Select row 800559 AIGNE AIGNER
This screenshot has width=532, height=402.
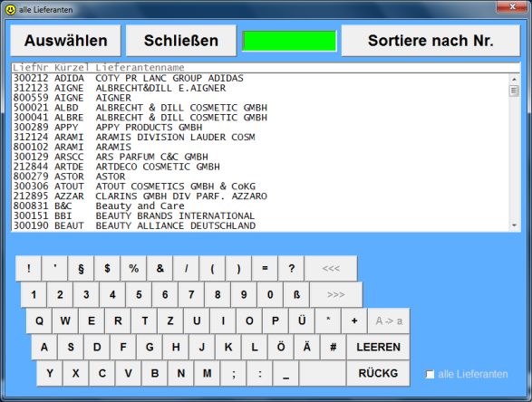(261, 98)
